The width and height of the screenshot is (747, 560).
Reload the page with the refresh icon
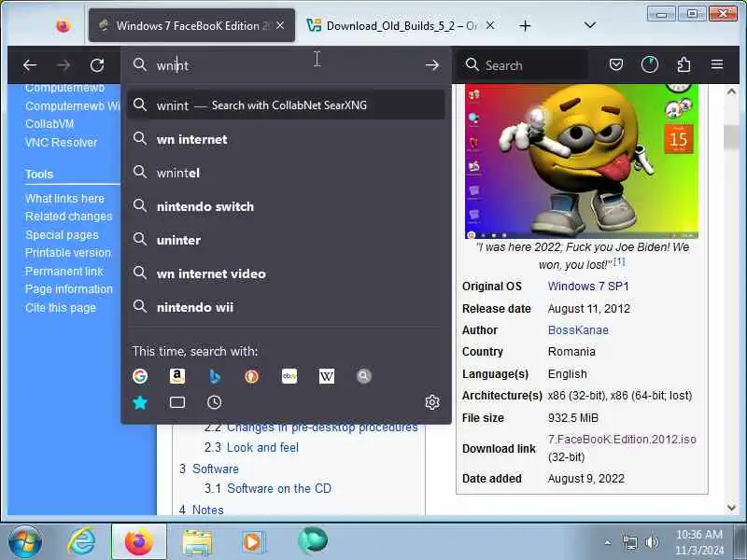pyautogui.click(x=97, y=64)
